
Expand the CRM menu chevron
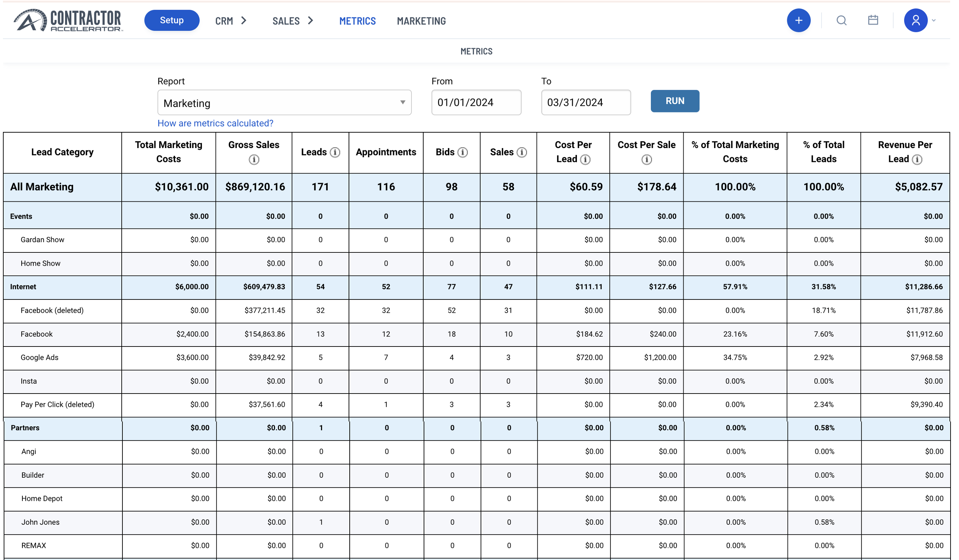(x=244, y=21)
